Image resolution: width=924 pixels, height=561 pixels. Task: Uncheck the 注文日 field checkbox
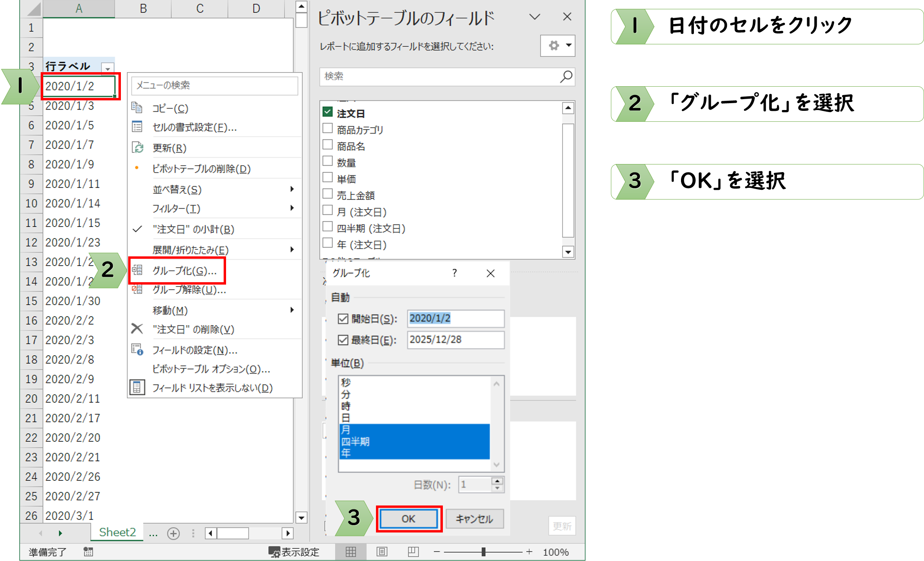[x=327, y=112]
